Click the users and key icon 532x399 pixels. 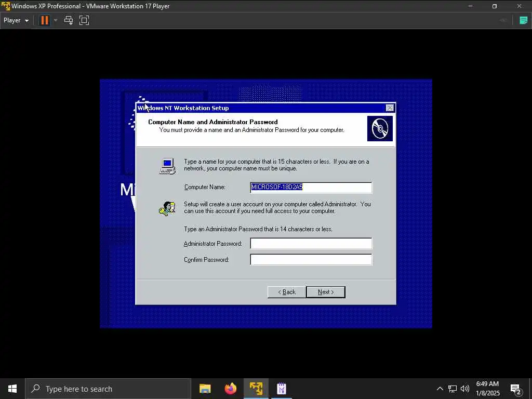[167, 208]
